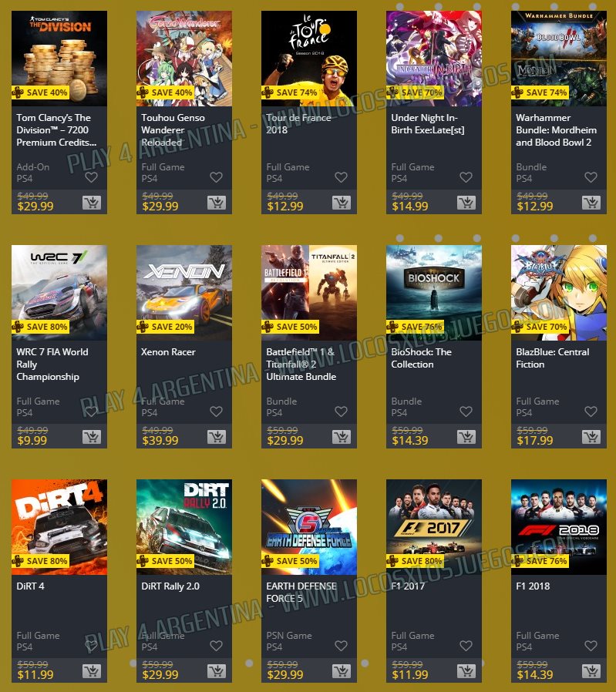The image size is (616, 692).
Task: Open the F1 2017 cover image
Action: (434, 527)
